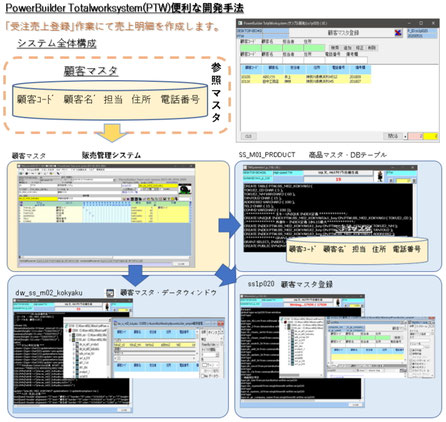The width and height of the screenshot is (446, 422).
Task: Select the first yellow customer row 10105
Action: (305, 77)
